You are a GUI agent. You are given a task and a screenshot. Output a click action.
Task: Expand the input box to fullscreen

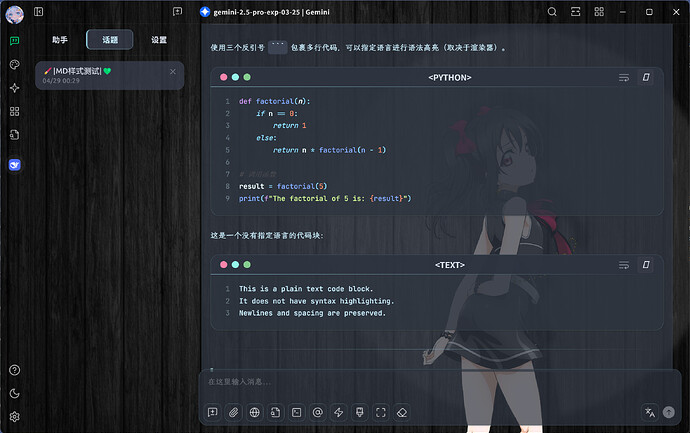pos(381,412)
